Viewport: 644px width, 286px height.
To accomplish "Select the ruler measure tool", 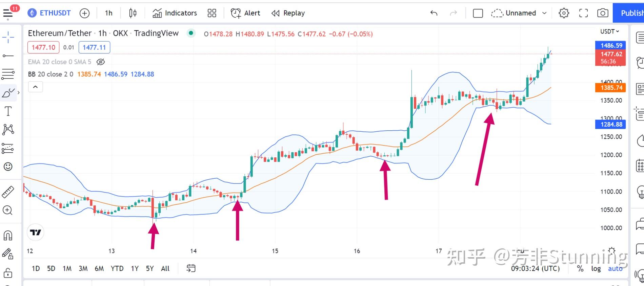I will 8,192.
